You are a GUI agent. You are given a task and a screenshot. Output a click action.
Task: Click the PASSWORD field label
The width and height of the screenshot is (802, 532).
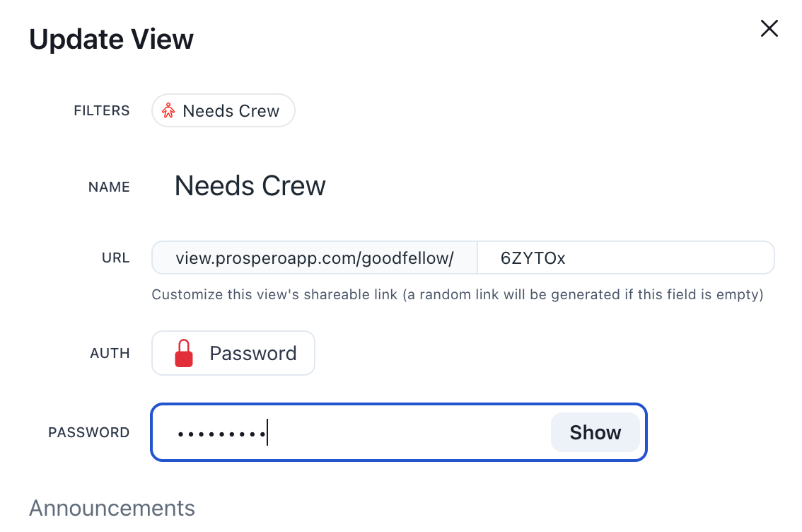[88, 432]
